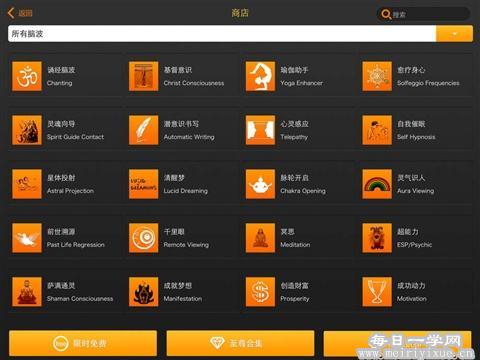Viewport: 480px width, 360px height.
Task: Open the Lucid Dreaming icon
Action: tap(144, 184)
